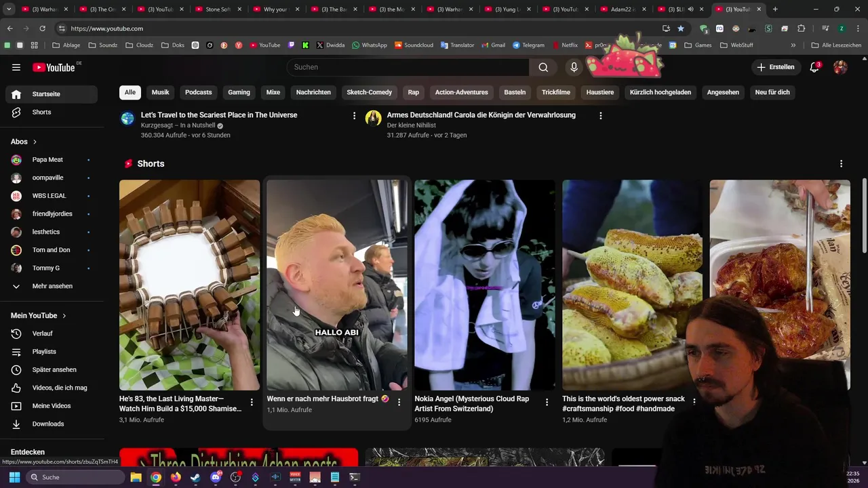Click the Startseite home icon

16,94
